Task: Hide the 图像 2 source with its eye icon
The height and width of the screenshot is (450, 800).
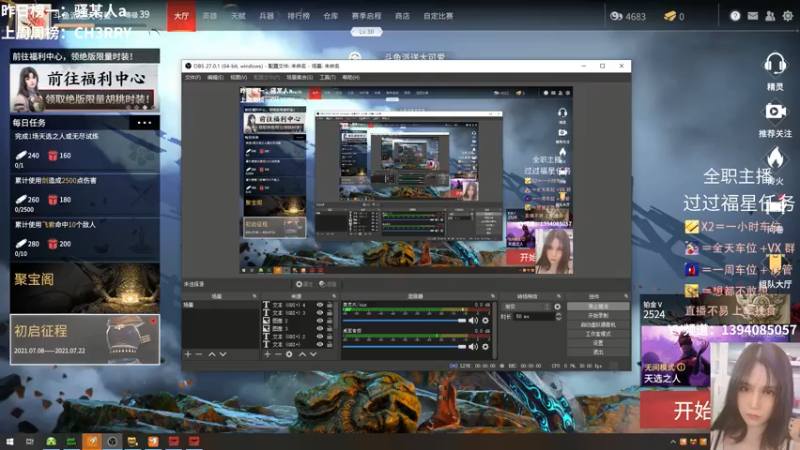Action: tap(320, 321)
